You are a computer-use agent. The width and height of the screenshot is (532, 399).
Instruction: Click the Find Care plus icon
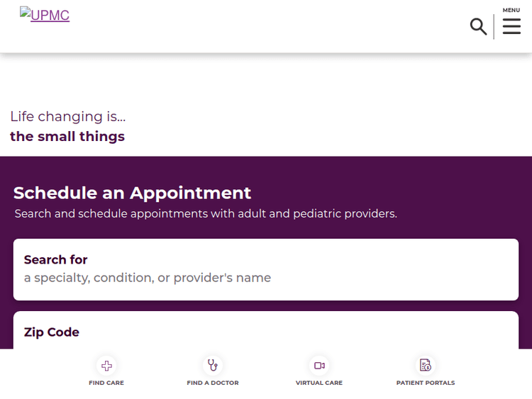(x=106, y=366)
